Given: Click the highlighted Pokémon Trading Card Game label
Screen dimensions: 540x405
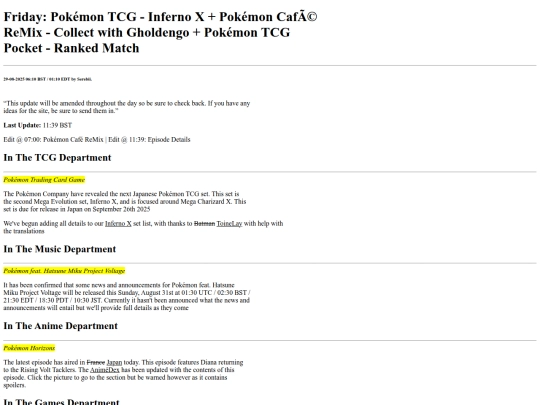Looking at the screenshot, I should point(44,180).
